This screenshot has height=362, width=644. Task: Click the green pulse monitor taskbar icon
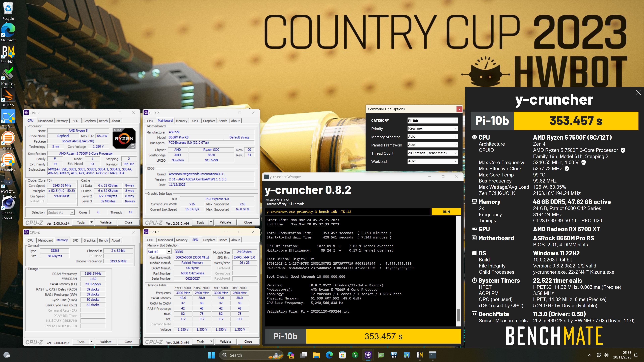pyautogui.click(x=355, y=355)
